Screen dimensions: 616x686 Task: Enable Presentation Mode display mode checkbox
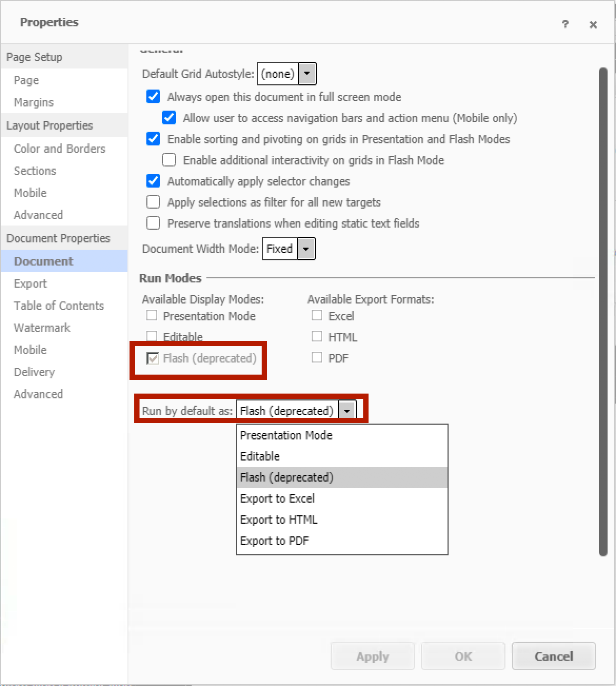(152, 316)
